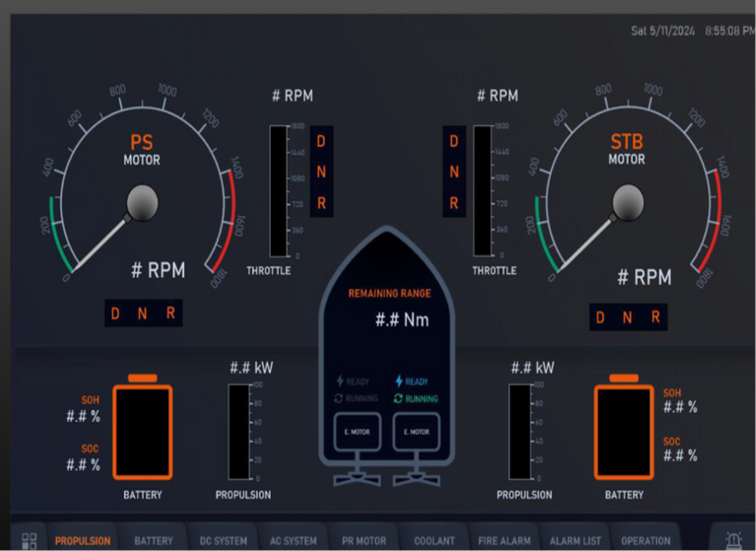The width and height of the screenshot is (756, 551).
Task: Switch to the FIRE ALARM tab
Action: [504, 541]
